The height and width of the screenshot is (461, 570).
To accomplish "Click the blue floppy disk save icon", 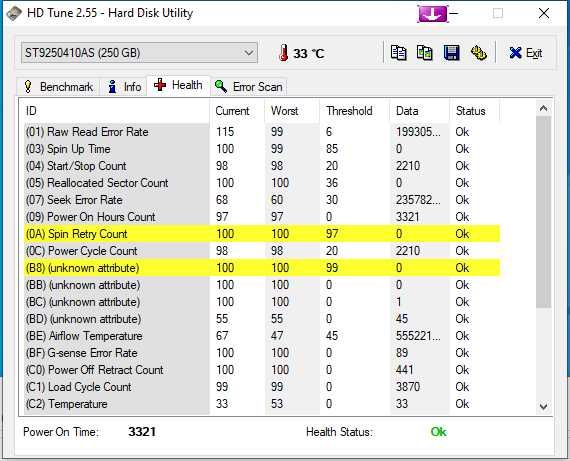I will click(x=451, y=53).
